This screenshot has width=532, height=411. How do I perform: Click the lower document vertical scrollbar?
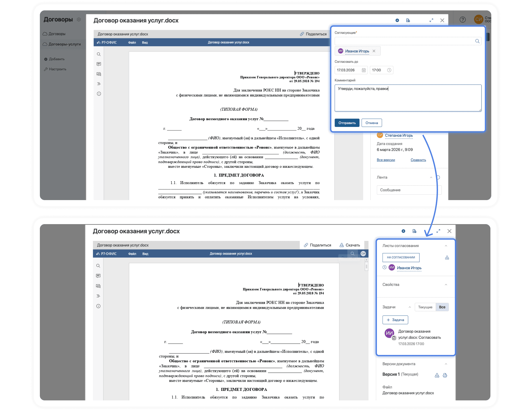click(366, 267)
